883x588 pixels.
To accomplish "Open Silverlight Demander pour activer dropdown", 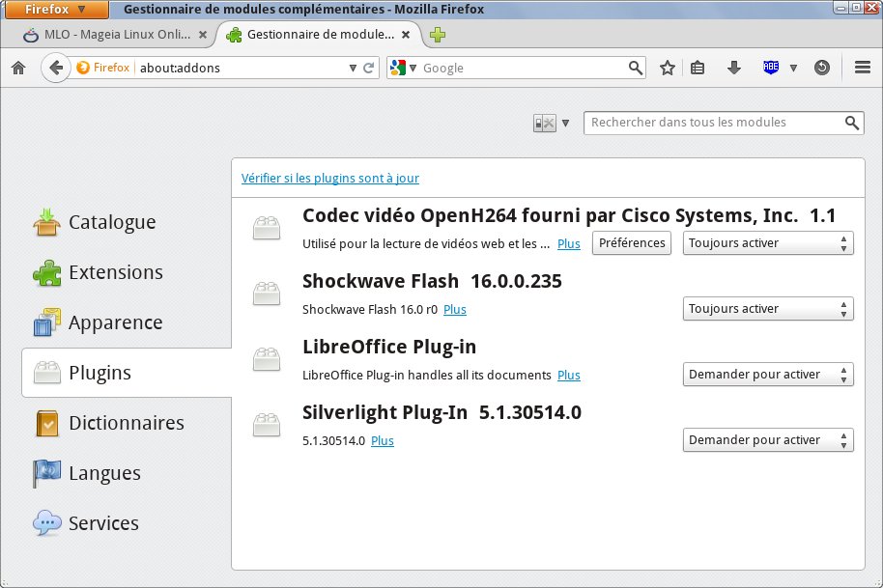I will click(768, 440).
